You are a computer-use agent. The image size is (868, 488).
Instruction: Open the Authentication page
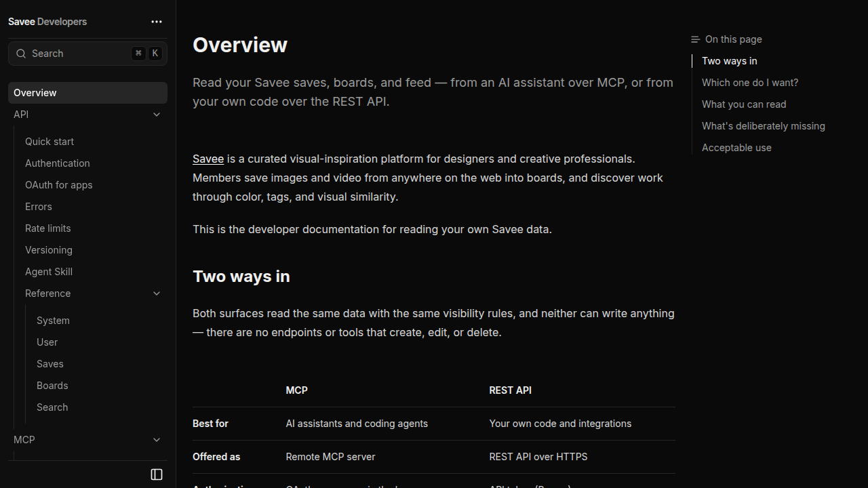[58, 163]
